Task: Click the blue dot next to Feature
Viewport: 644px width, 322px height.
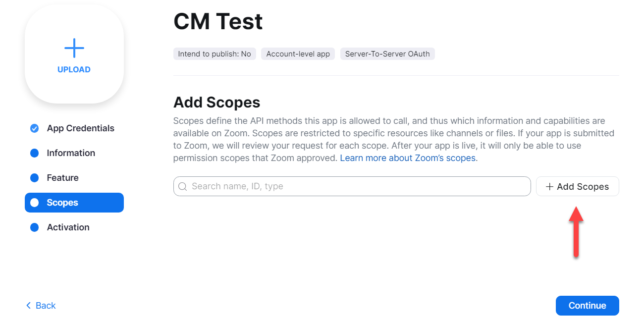Action: 34,178
